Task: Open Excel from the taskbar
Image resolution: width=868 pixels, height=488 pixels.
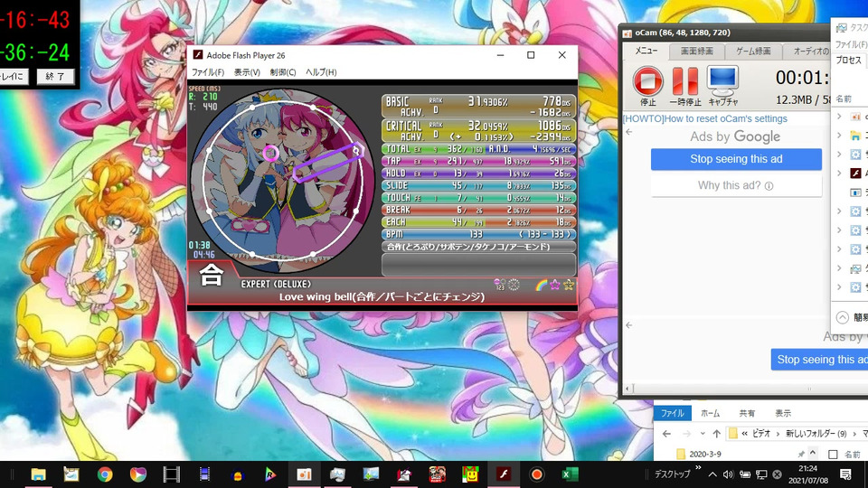Action: [570, 474]
